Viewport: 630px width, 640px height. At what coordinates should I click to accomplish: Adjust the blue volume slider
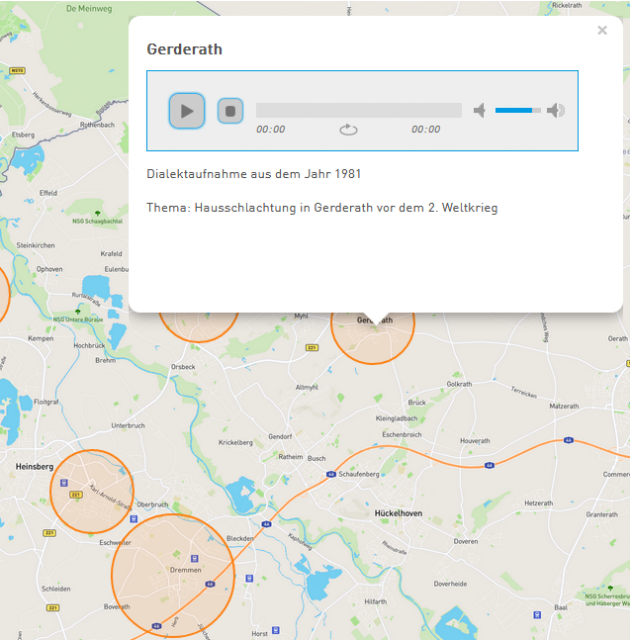(x=518, y=110)
